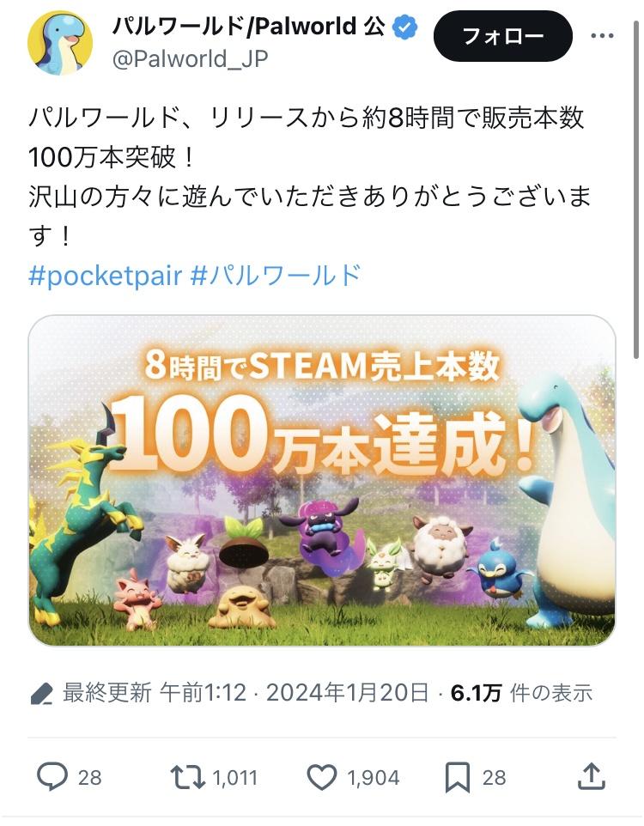The height and width of the screenshot is (826, 644).
Task: Click the 1,904 likes count
Action: (x=374, y=778)
